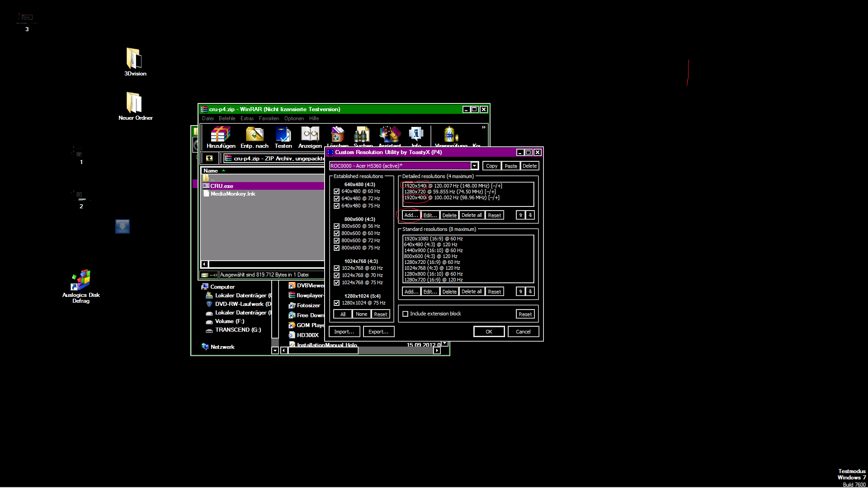Viewport: 868px width, 488px height.
Task: Select the Fotosizer item in Explorer window
Action: tap(304, 305)
